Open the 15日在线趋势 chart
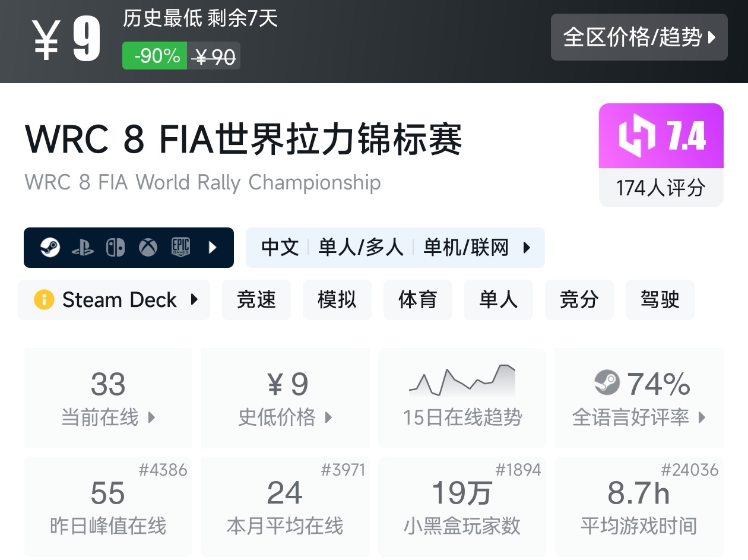Image resolution: width=748 pixels, height=560 pixels. (462, 398)
